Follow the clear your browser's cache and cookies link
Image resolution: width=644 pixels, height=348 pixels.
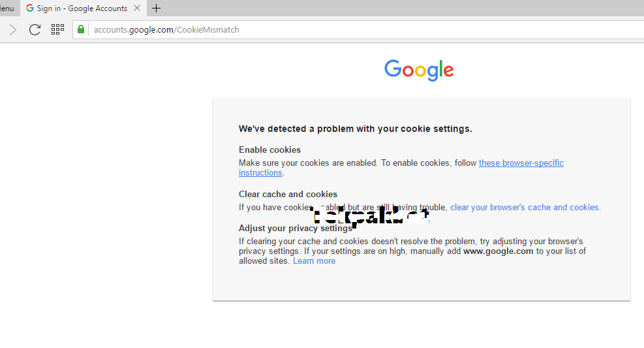pos(525,207)
